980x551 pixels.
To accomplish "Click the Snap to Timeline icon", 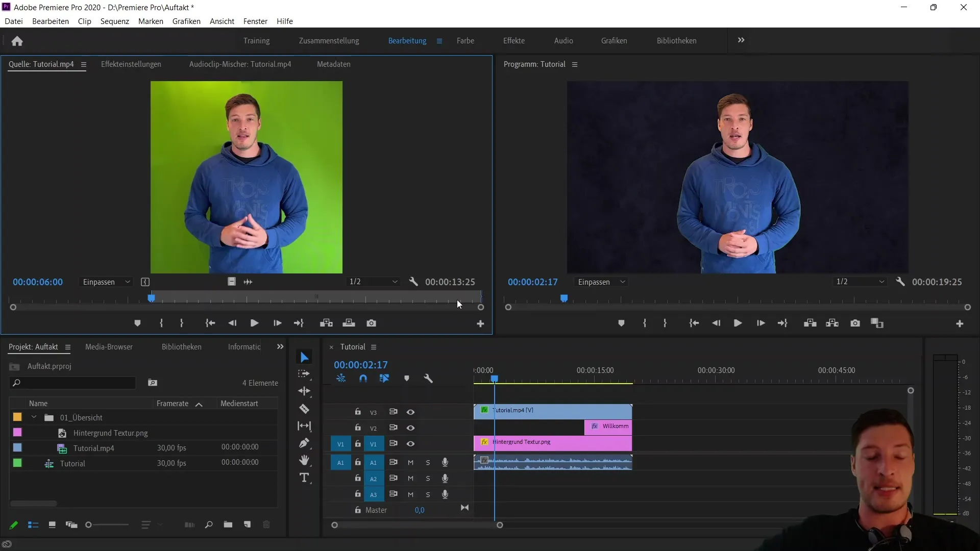I will pyautogui.click(x=363, y=378).
